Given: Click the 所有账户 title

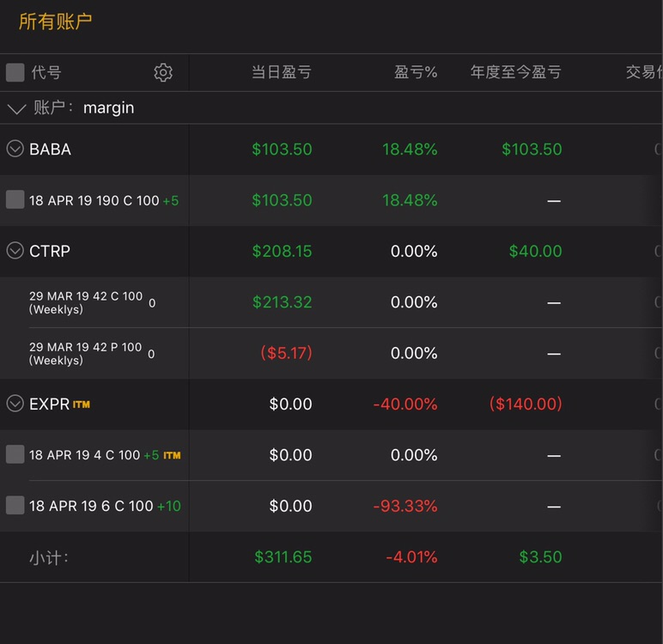Looking at the screenshot, I should coord(55,22).
